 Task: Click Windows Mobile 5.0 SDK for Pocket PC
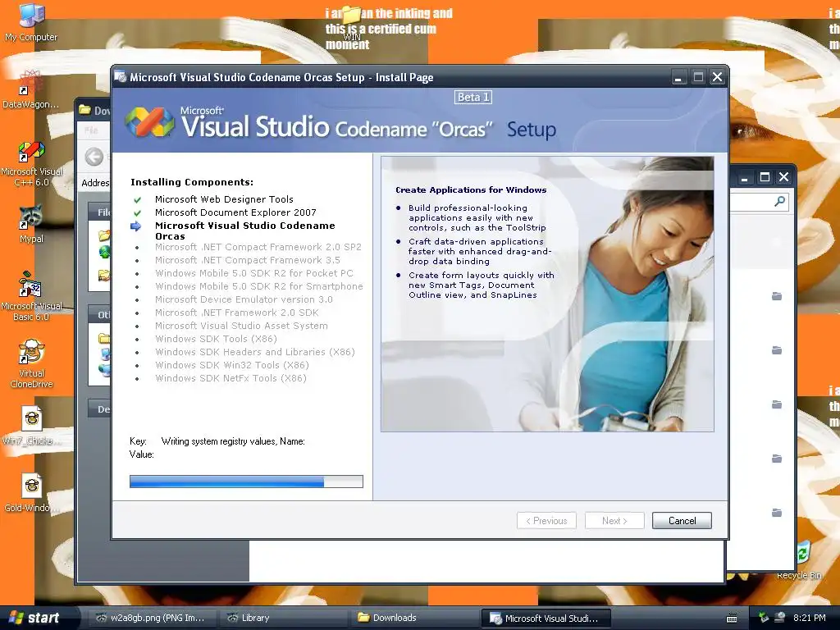[254, 273]
